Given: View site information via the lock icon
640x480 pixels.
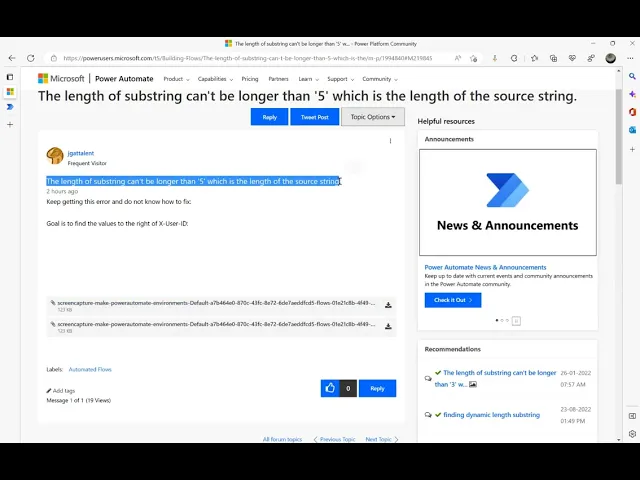Looking at the screenshot, I should click(x=54, y=58).
